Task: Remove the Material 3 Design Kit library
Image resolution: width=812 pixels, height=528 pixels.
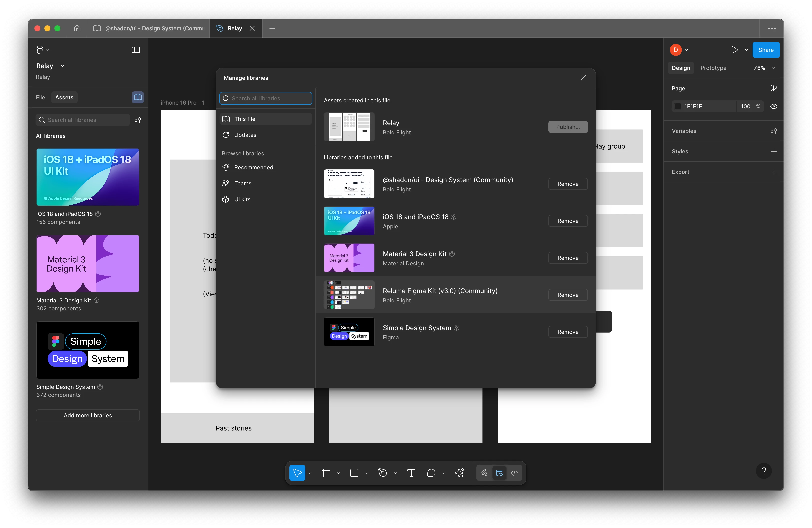Action: pyautogui.click(x=568, y=258)
